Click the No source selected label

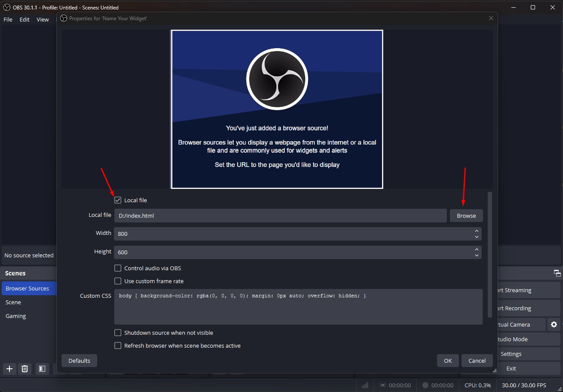(x=29, y=255)
